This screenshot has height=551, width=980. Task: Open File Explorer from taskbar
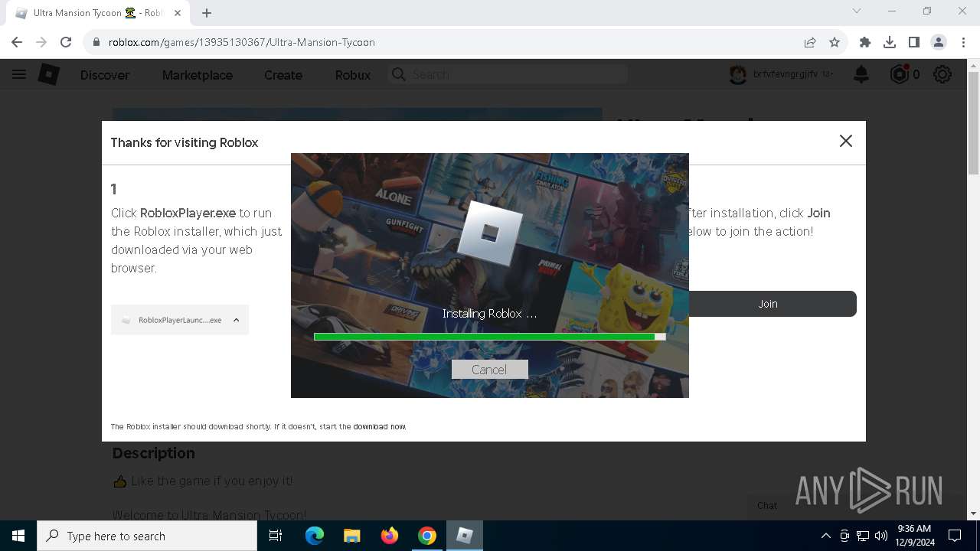(x=352, y=536)
